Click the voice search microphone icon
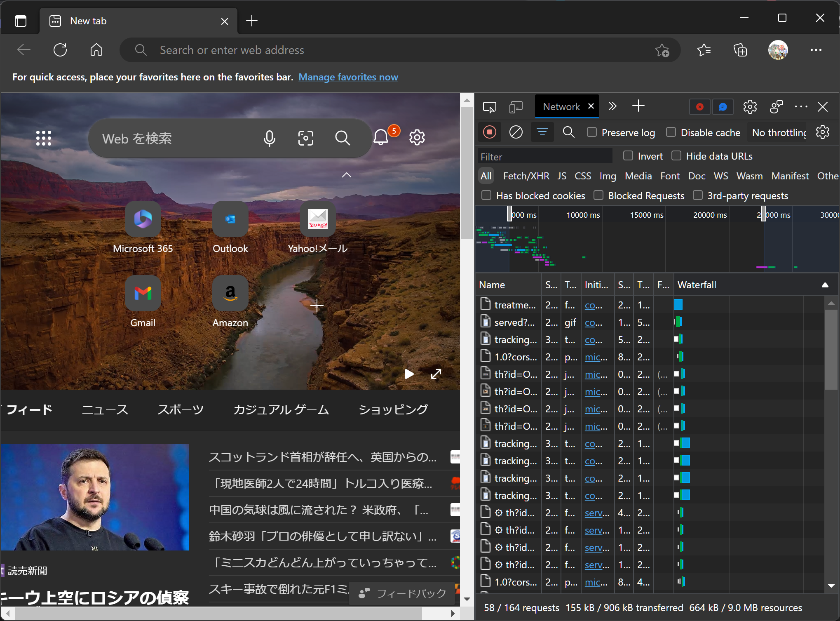This screenshot has width=840, height=621. 269,138
